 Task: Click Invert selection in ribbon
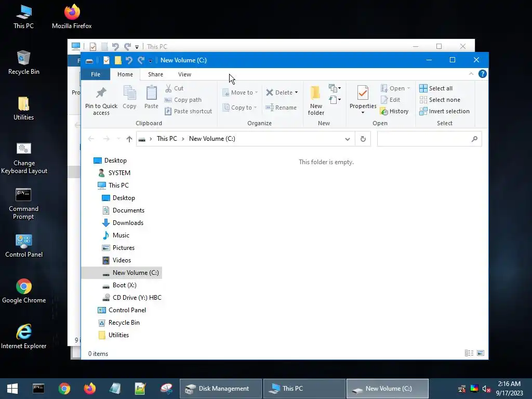click(445, 111)
